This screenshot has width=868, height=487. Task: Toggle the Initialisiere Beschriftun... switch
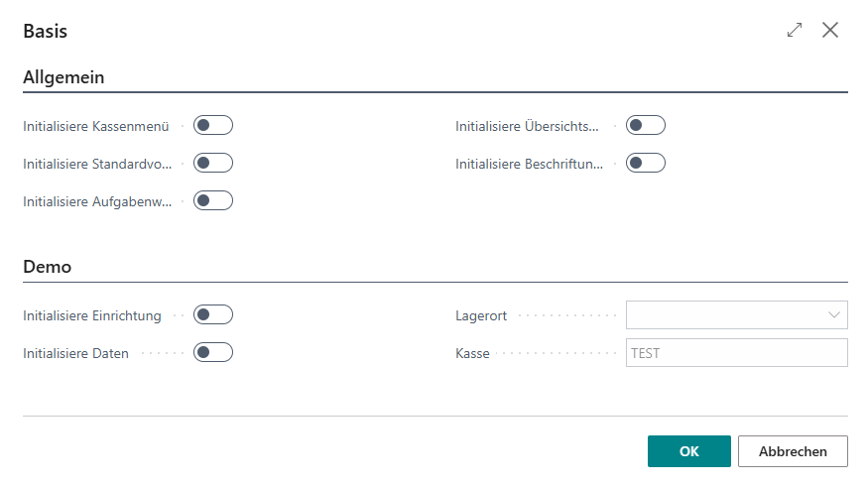[x=646, y=163]
